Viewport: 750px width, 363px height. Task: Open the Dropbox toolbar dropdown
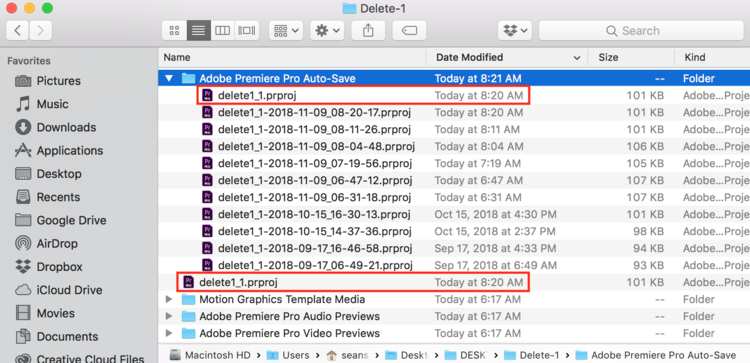[x=515, y=31]
